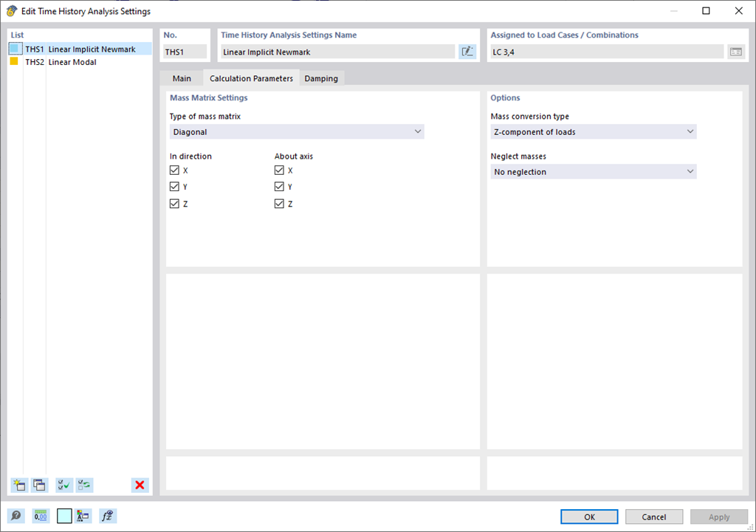Click the yellow color box of THS2
Screen dimensions: 756x532
(x=14, y=61)
